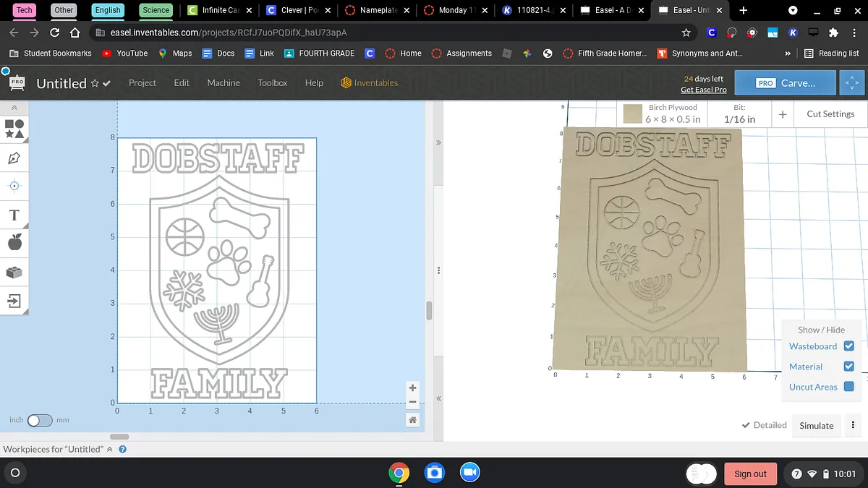The width and height of the screenshot is (868, 488).
Task: Collapse the left tool sidebar chevron
Action: pos(14,107)
